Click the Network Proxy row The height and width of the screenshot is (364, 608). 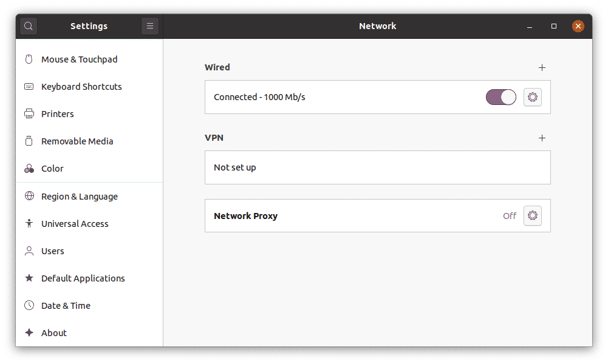(x=352, y=216)
